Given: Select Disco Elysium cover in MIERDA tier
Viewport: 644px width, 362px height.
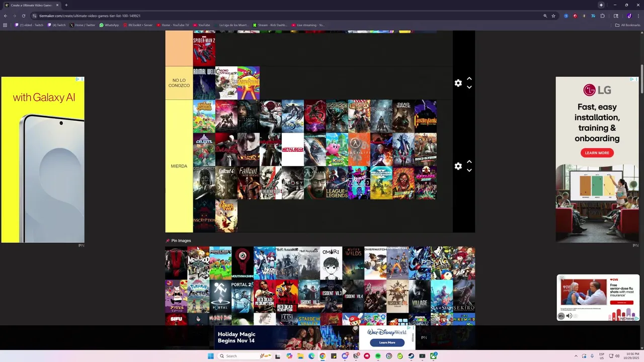Looking at the screenshot, I should point(426,149).
